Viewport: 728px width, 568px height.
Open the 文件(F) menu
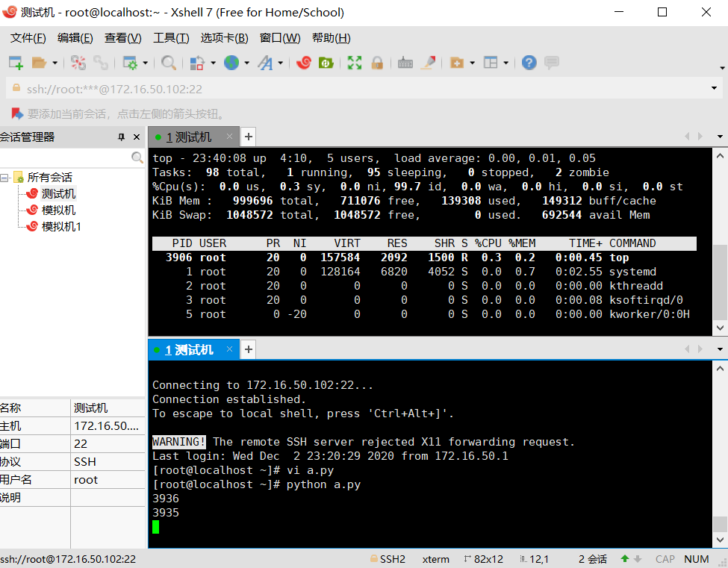pyautogui.click(x=28, y=38)
